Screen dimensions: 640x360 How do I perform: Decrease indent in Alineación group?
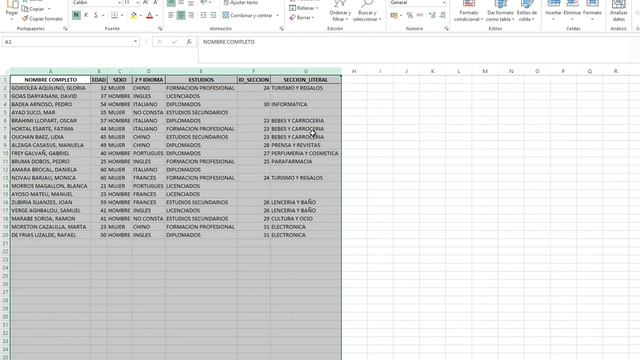point(203,16)
